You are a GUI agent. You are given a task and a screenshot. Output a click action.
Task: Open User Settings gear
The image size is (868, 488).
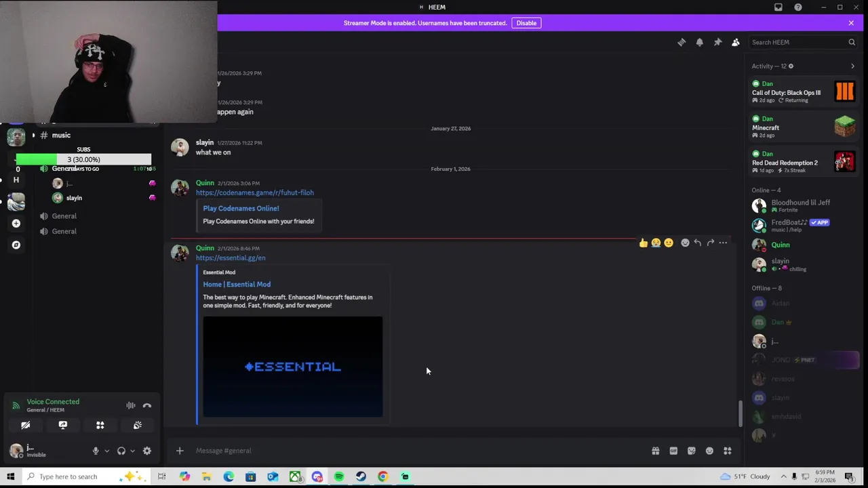147,451
